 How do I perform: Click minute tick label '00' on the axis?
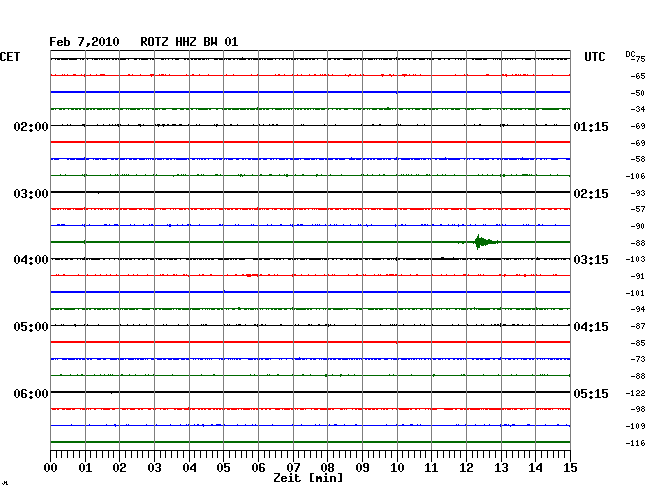coord(51,468)
